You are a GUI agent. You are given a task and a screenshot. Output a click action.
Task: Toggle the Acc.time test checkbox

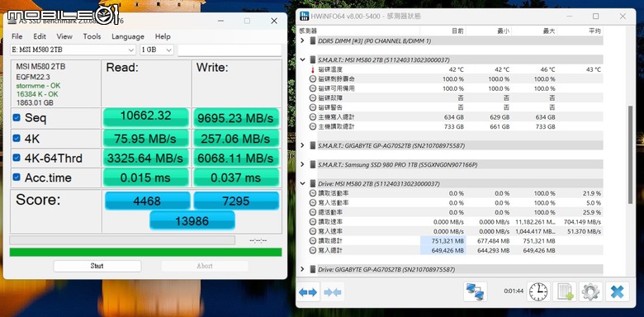coord(17,177)
